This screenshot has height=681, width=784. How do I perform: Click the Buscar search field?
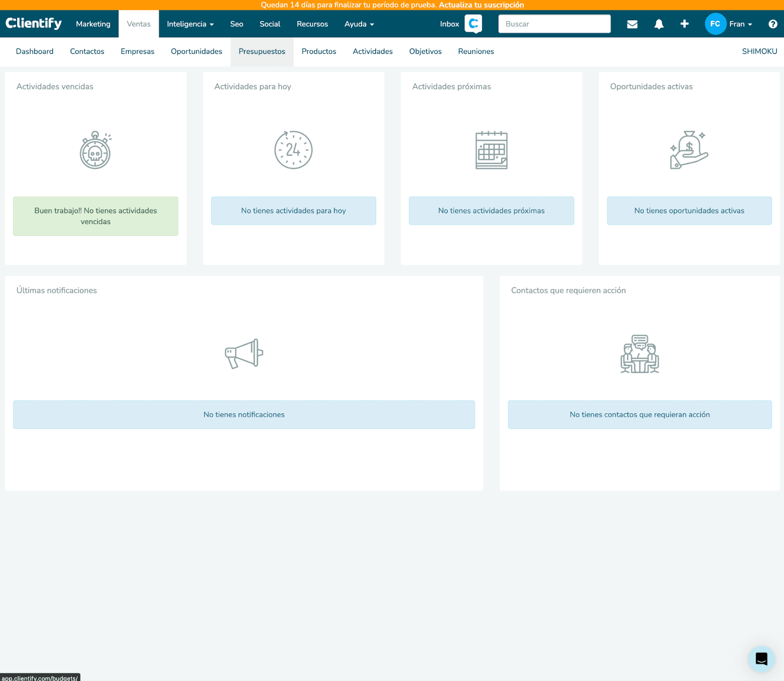click(x=554, y=24)
